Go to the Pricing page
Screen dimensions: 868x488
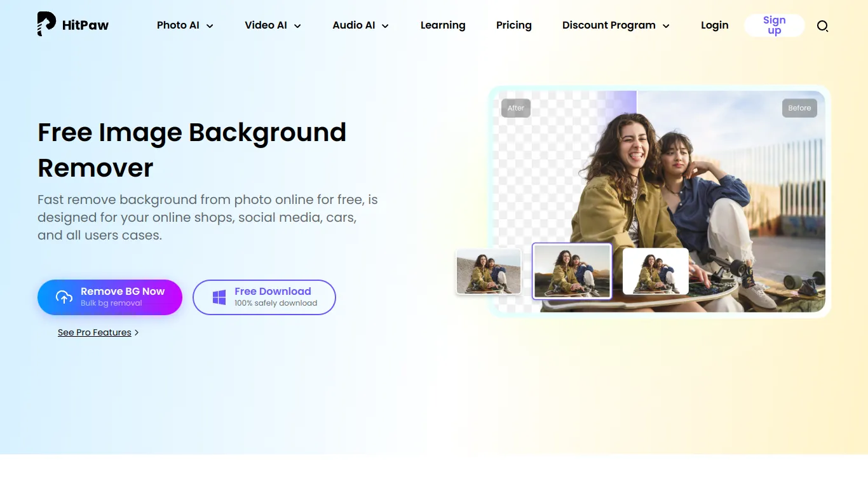[x=514, y=25]
